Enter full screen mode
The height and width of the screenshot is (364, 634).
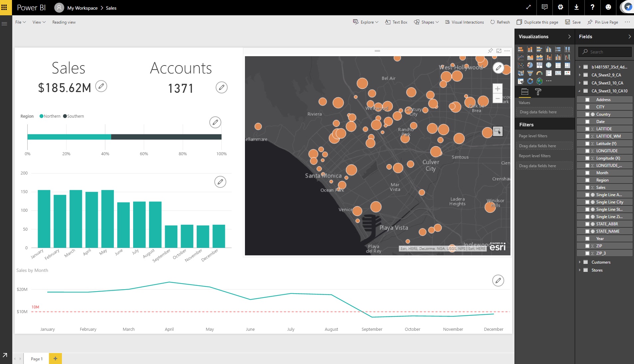coord(528,7)
